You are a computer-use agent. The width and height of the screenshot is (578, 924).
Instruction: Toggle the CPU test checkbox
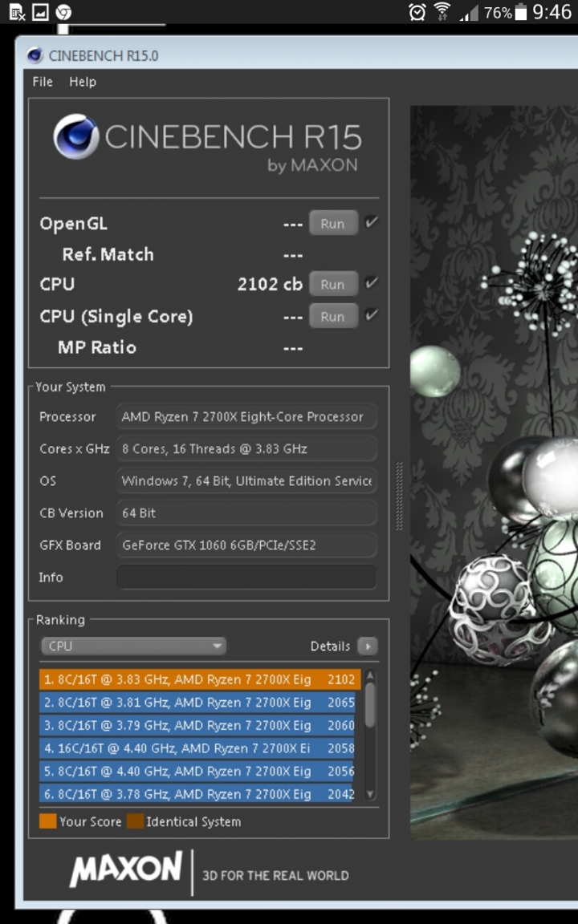[371, 283]
